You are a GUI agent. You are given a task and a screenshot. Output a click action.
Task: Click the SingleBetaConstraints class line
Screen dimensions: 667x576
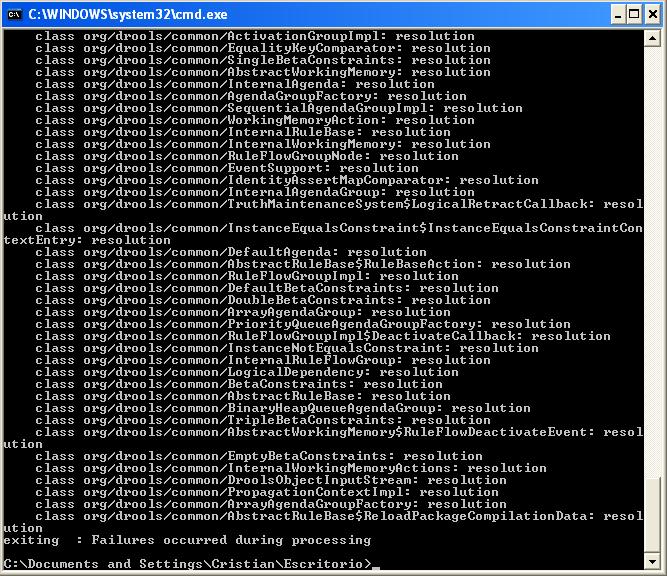(263, 60)
